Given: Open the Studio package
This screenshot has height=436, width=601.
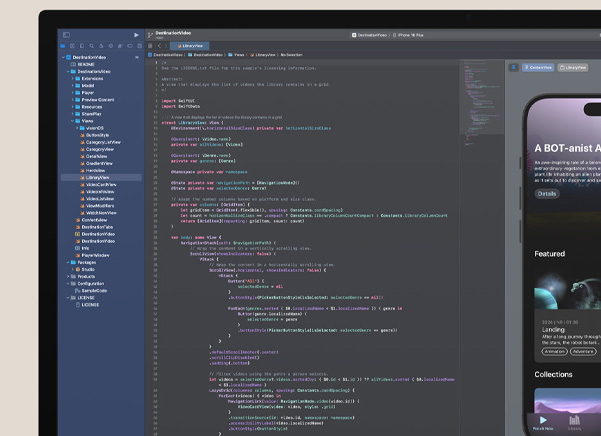Looking at the screenshot, I should pyautogui.click(x=85, y=269).
